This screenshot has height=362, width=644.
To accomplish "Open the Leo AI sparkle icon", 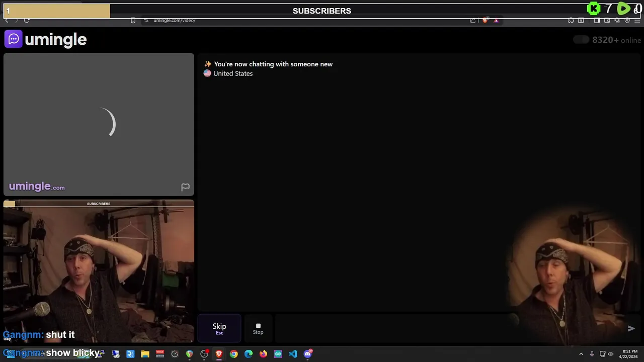I will (617, 20).
